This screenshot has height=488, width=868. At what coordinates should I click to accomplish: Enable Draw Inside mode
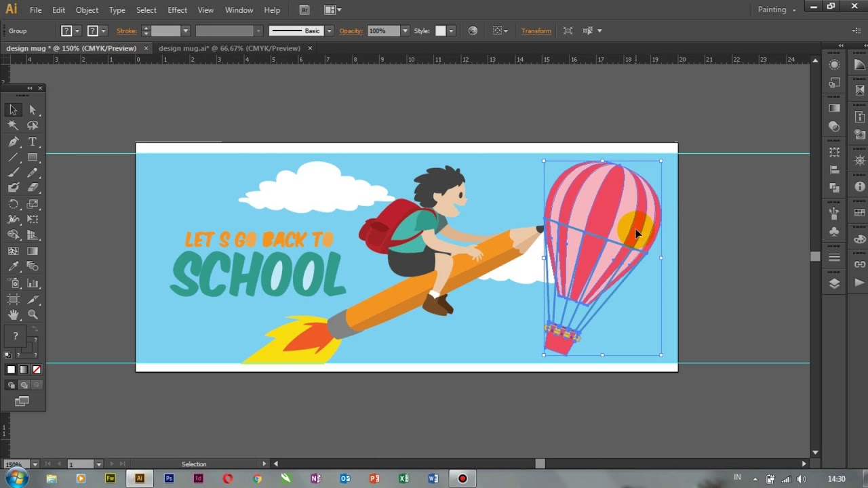coord(37,385)
